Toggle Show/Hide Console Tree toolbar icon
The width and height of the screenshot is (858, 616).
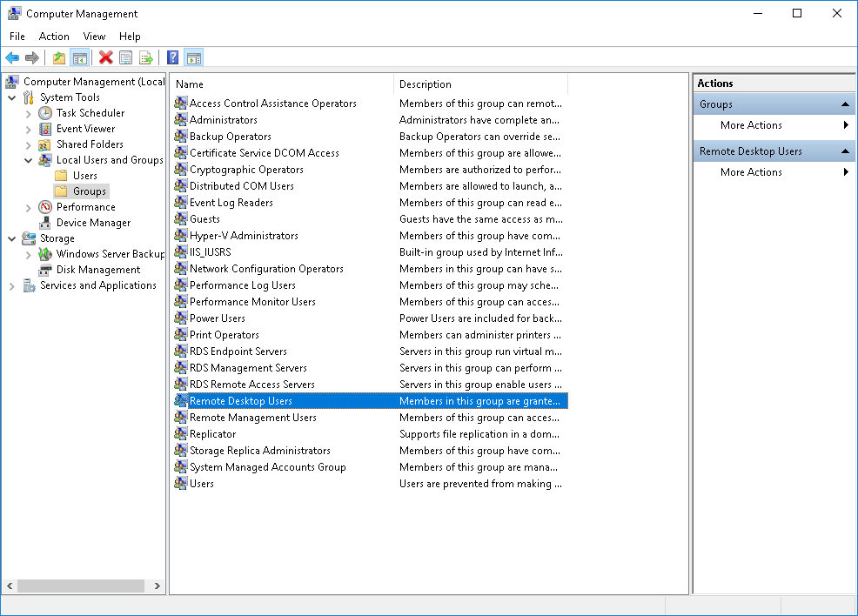click(80, 57)
